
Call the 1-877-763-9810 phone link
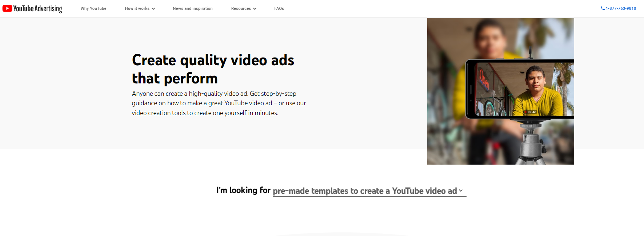[618, 8]
